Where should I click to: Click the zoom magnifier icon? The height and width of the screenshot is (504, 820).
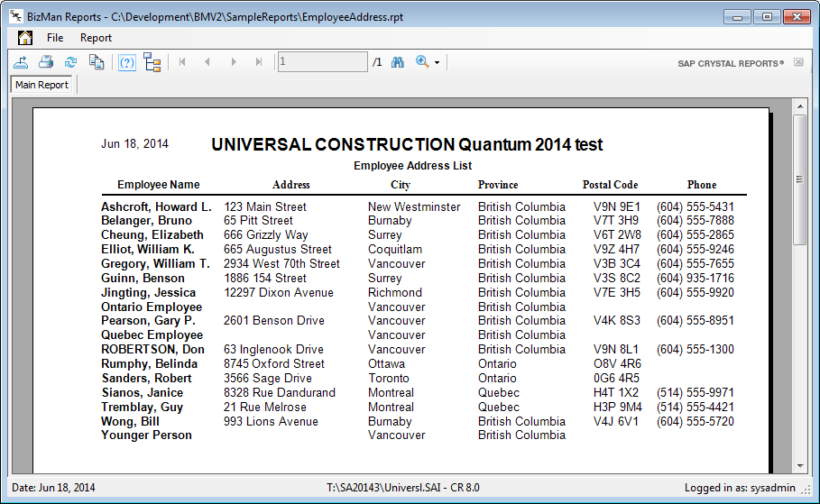[422, 62]
